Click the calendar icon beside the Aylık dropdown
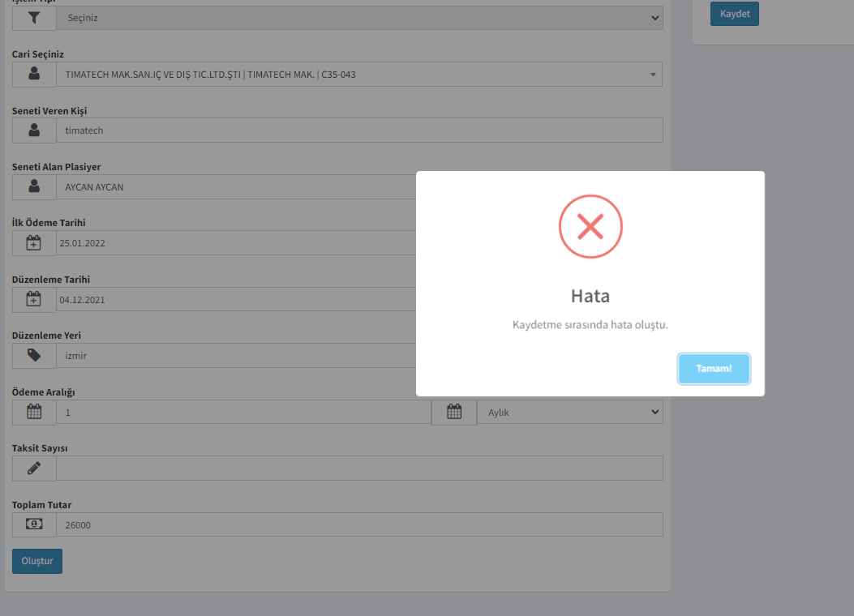This screenshot has width=854, height=616. (x=454, y=413)
